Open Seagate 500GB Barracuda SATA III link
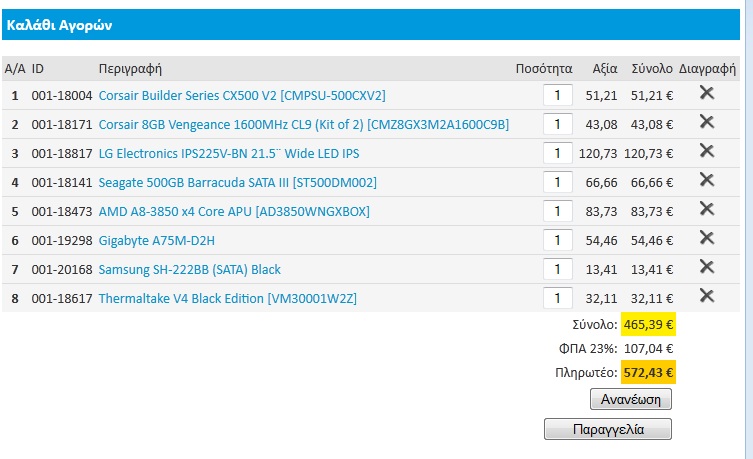Image resolution: width=753 pixels, height=459 pixels. [x=237, y=182]
